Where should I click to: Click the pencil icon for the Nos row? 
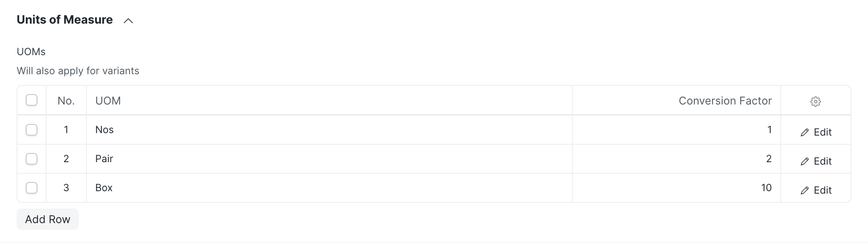(x=804, y=132)
